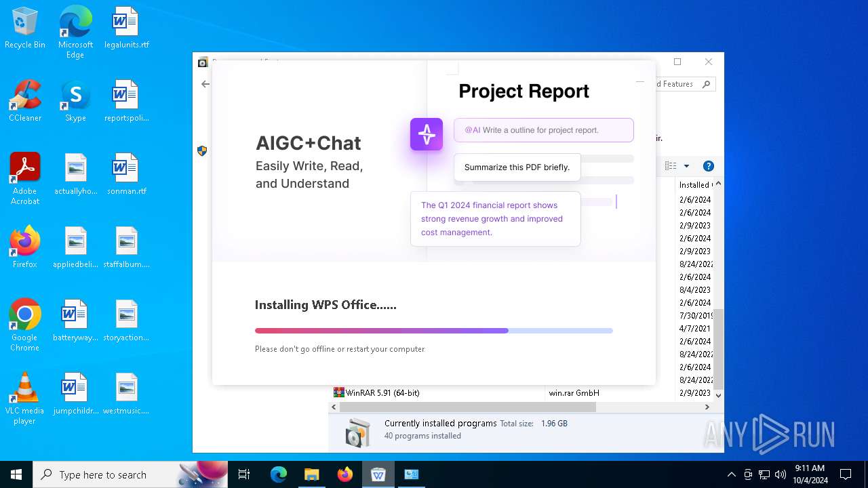Viewport: 868px width, 488px height.
Task: Open Task View on taskbar
Action: click(x=244, y=474)
